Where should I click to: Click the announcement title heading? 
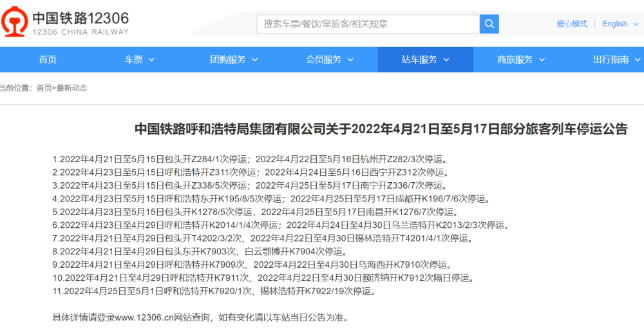[381, 129]
